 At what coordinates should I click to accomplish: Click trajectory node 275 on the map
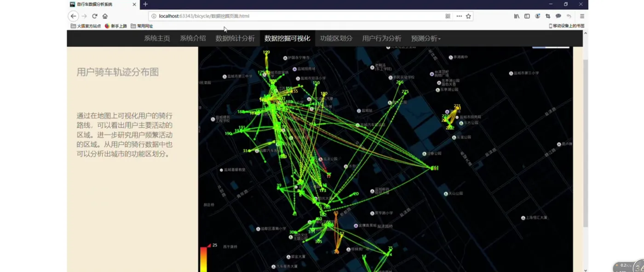(405, 91)
